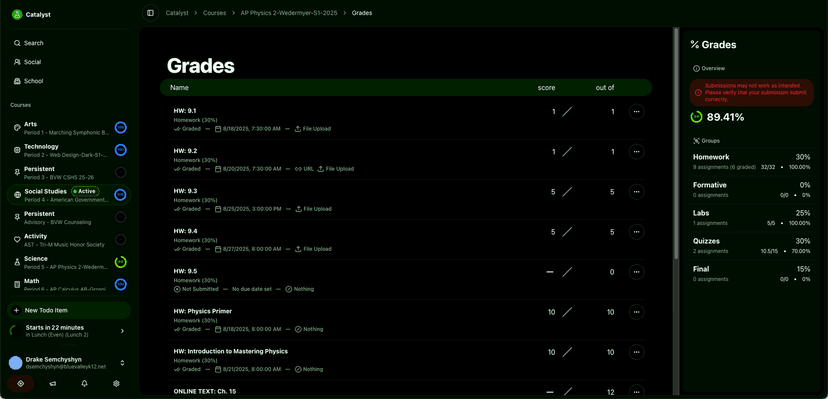Go to Catalyst in breadcrumb
Screen dimensions: 828x399
177,13
